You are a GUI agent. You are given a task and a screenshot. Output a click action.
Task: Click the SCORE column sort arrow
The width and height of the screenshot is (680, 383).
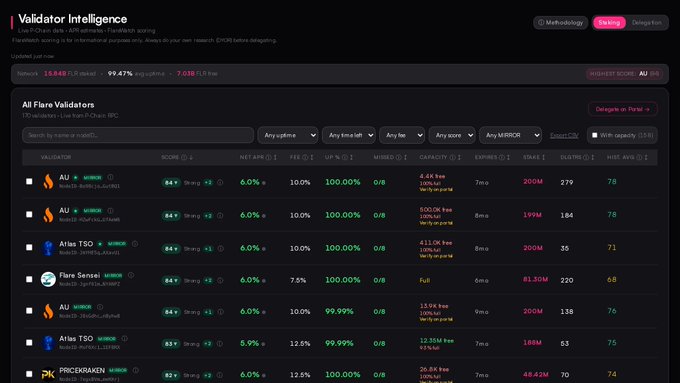click(191, 157)
